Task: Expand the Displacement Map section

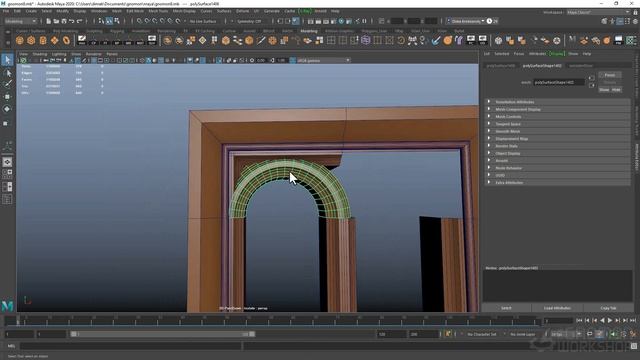Action: pos(558,138)
